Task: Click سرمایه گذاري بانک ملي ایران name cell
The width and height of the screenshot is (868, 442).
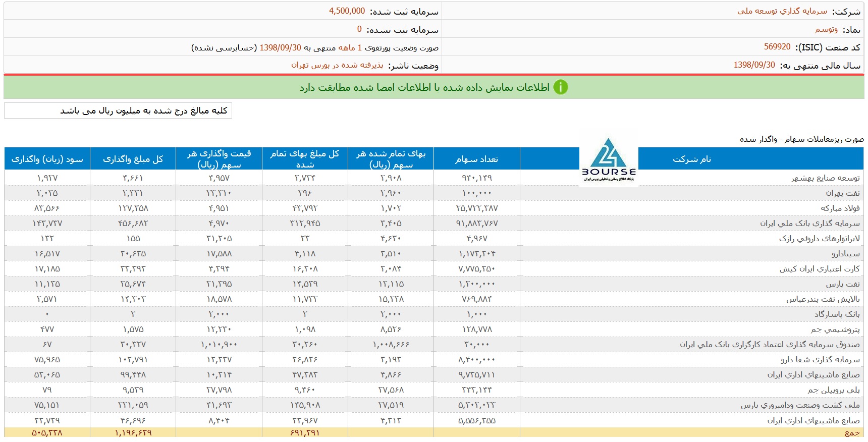Action: 810,224
